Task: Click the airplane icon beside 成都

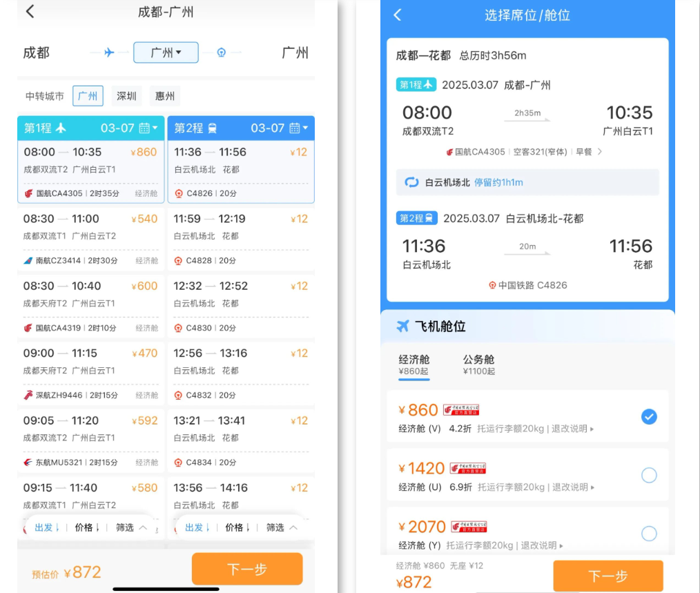Action: pyautogui.click(x=108, y=52)
